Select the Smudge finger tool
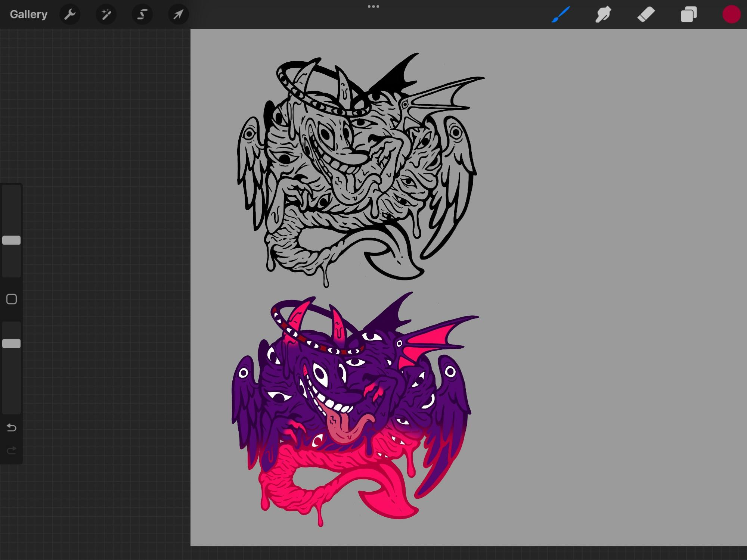 click(603, 15)
